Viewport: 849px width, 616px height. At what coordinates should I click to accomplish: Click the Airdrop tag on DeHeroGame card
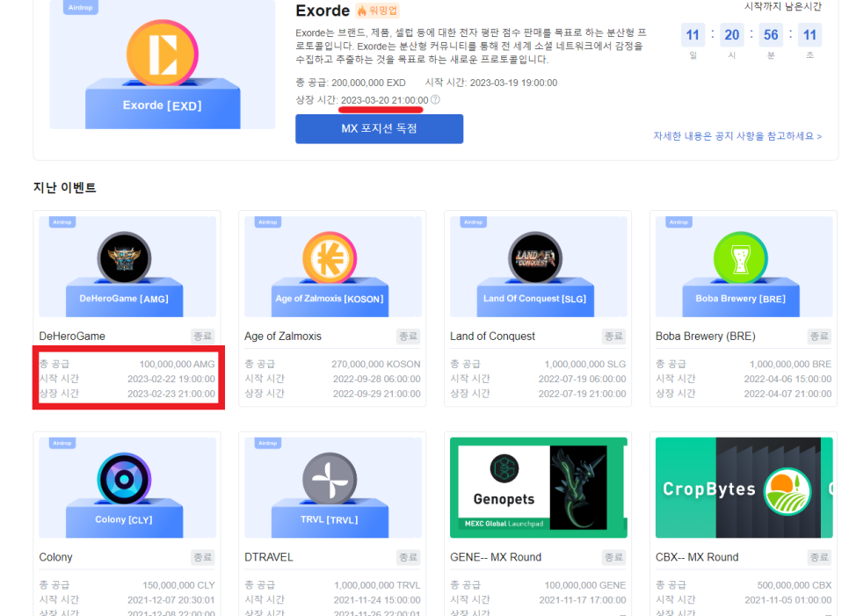click(x=62, y=222)
